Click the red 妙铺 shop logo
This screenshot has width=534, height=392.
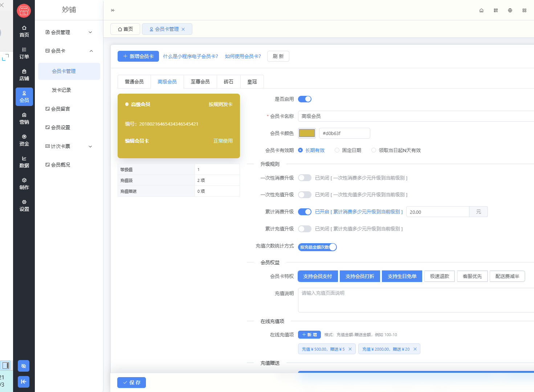click(x=24, y=11)
